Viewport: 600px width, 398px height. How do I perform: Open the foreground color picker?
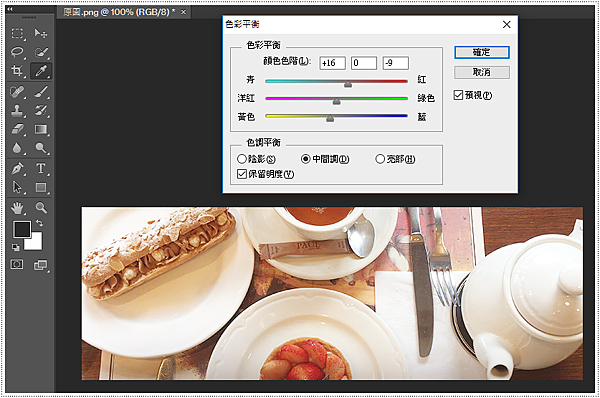tap(22, 229)
